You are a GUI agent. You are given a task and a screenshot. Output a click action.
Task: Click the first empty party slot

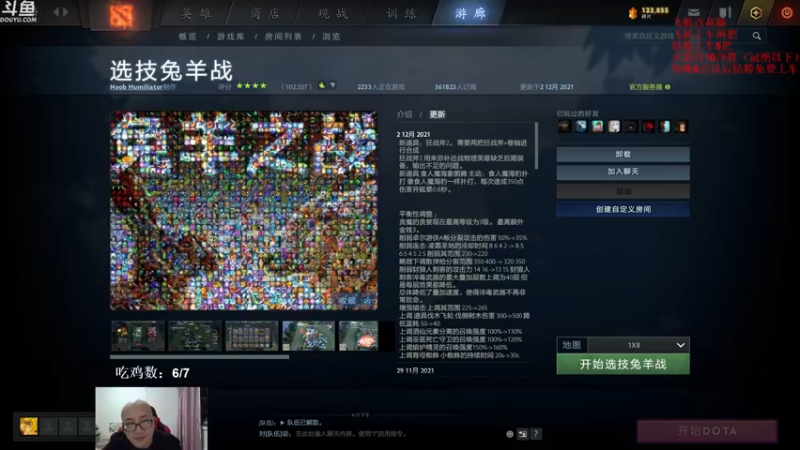[49, 426]
